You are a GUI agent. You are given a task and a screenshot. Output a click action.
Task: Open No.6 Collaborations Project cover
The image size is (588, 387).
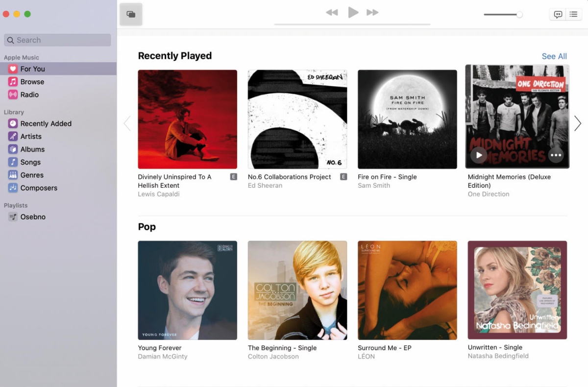pos(297,119)
